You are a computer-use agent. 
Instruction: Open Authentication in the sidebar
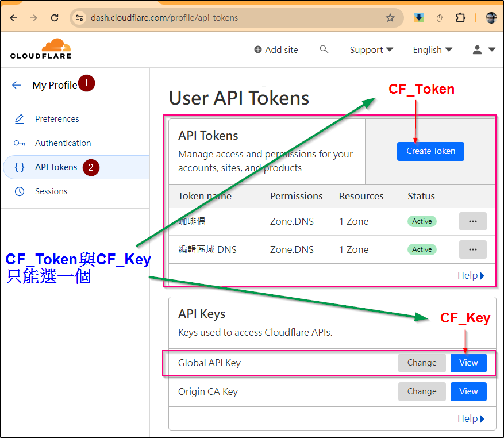point(63,143)
